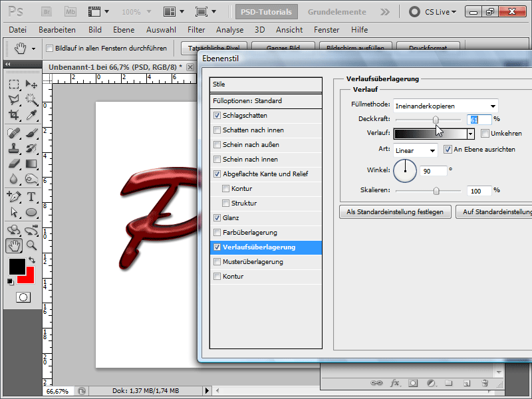Launch Adobe Bridge from application bar

point(47,12)
